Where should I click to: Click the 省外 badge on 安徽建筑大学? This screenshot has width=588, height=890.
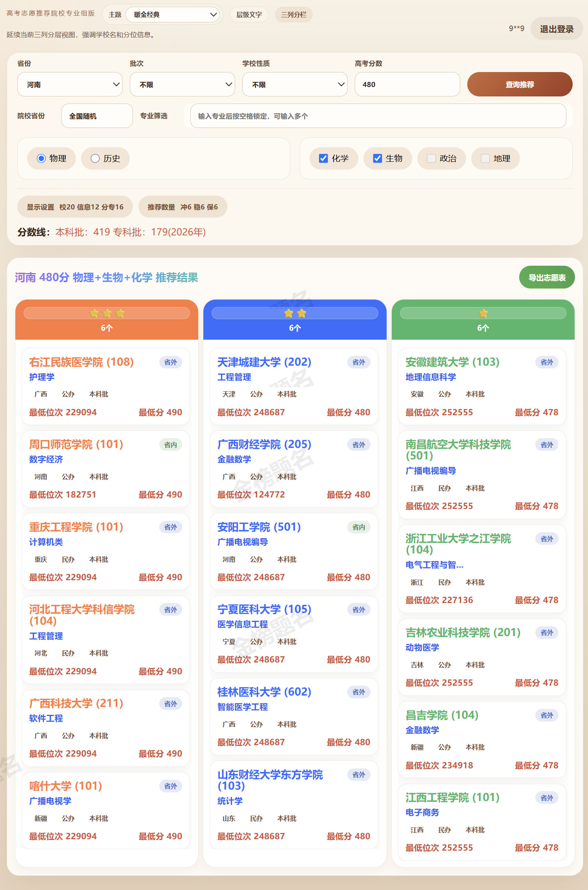coord(547,362)
